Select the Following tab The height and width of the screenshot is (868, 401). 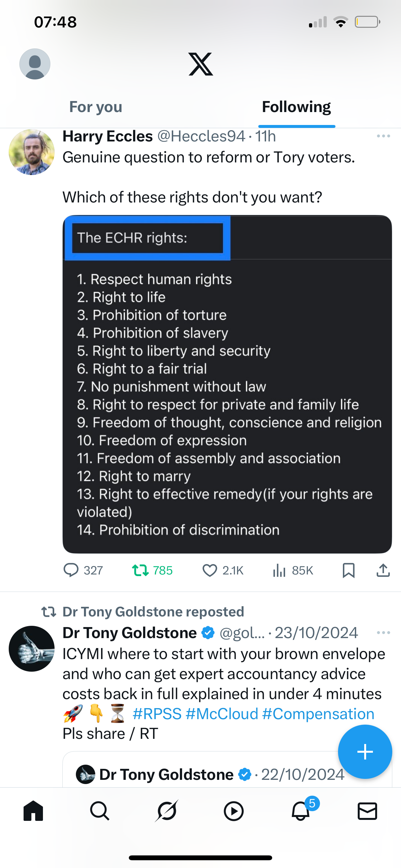coord(296,107)
